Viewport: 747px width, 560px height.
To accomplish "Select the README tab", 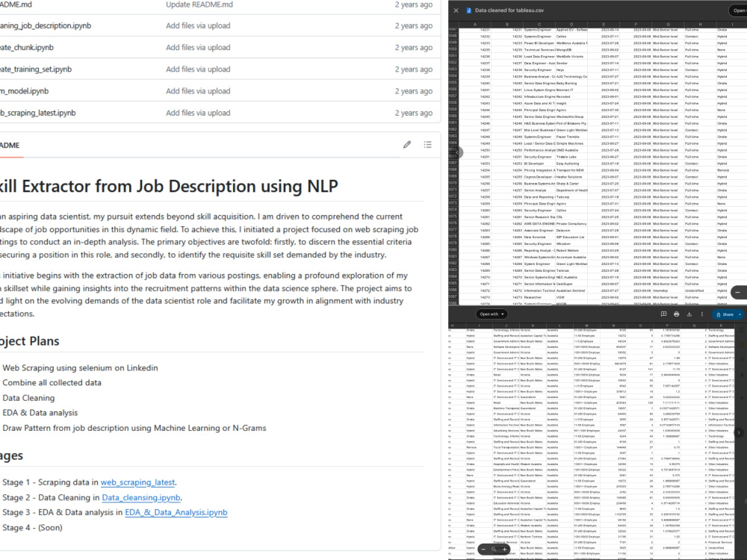I will click(x=10, y=146).
